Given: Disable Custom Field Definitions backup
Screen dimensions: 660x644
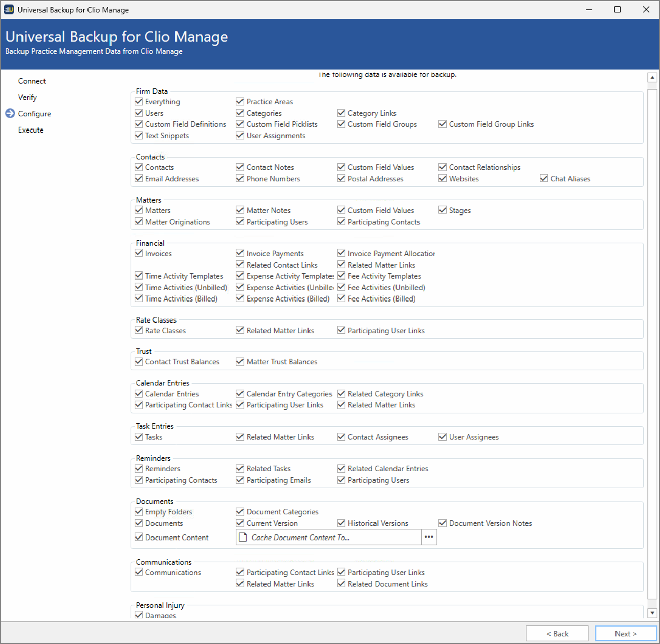Looking at the screenshot, I should click(139, 124).
